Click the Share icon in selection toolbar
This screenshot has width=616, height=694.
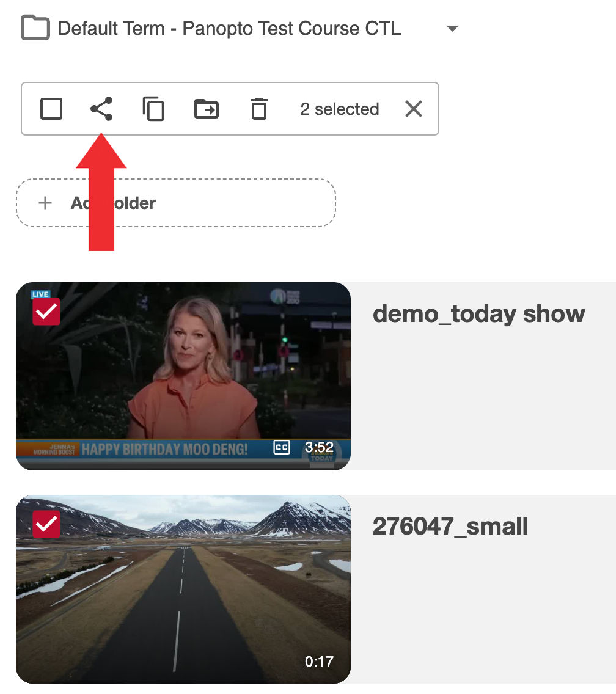coord(101,109)
